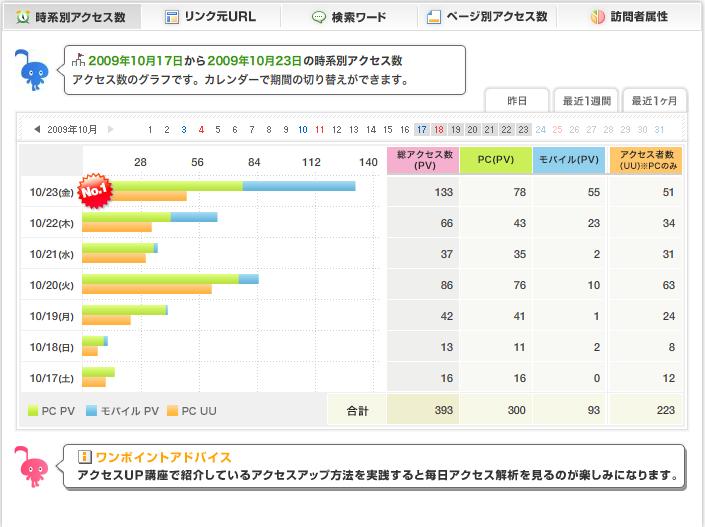Select day 3 in the calendar
Image resolution: width=705 pixels, height=527 pixels.
(x=184, y=130)
